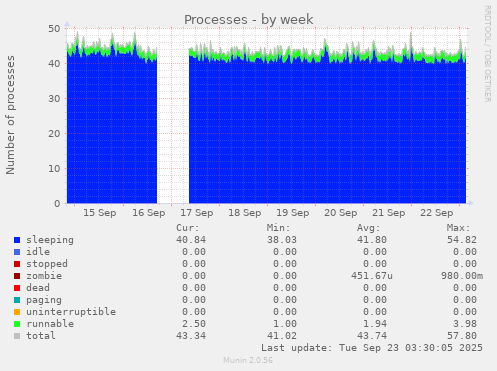Click the stopped legend color swatch
497x371 pixels.
(x=17, y=264)
